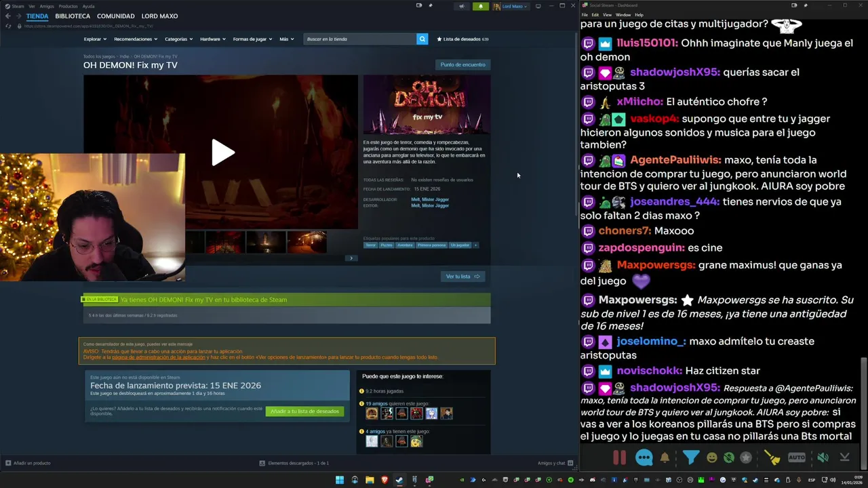Expand the Recomendaciones dropdown

(x=136, y=39)
